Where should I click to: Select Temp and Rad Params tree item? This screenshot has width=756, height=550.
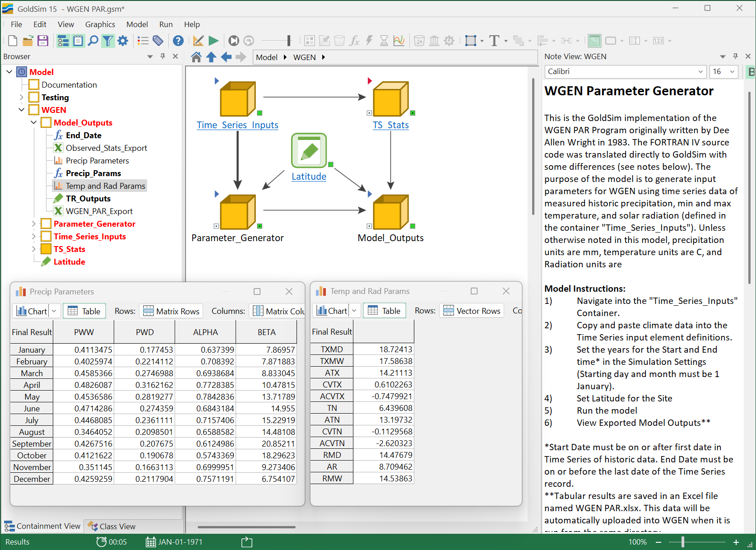click(100, 186)
